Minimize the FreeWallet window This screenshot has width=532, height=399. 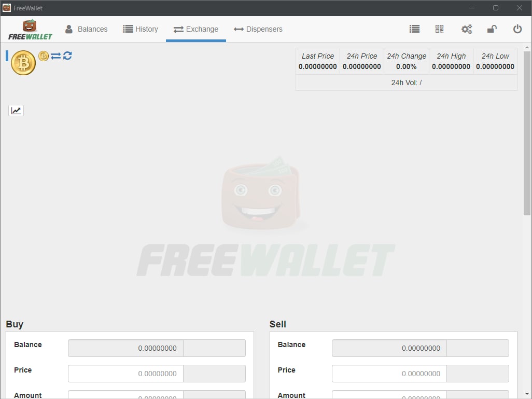point(472,8)
